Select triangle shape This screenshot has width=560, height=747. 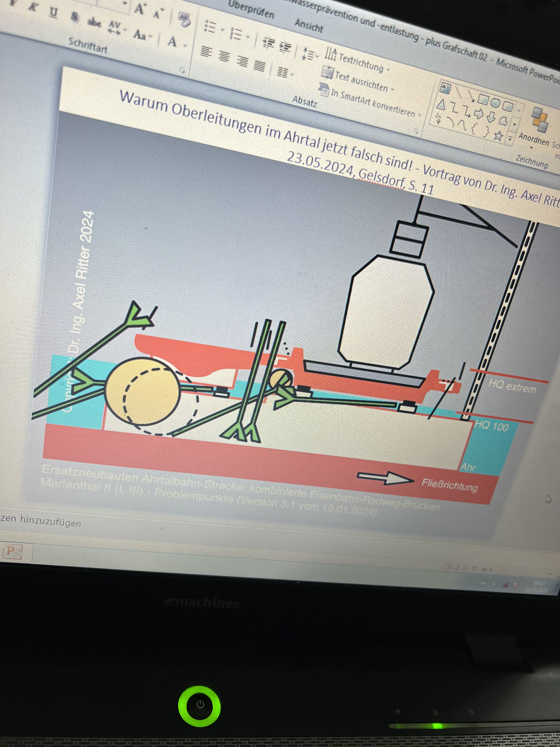[442, 105]
